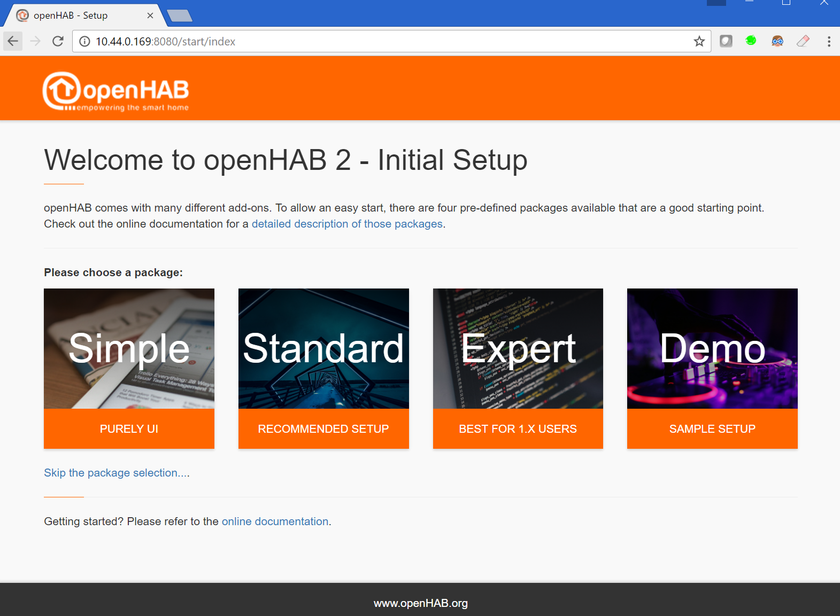The height and width of the screenshot is (616, 840).
Task: Click the browser forward arrow
Action: point(35,41)
